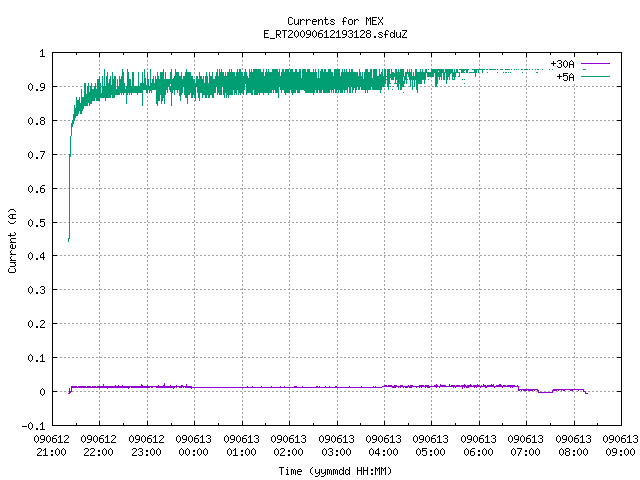Click the x-axis label 090612 22:00
640x480 pixels.
click(98, 445)
